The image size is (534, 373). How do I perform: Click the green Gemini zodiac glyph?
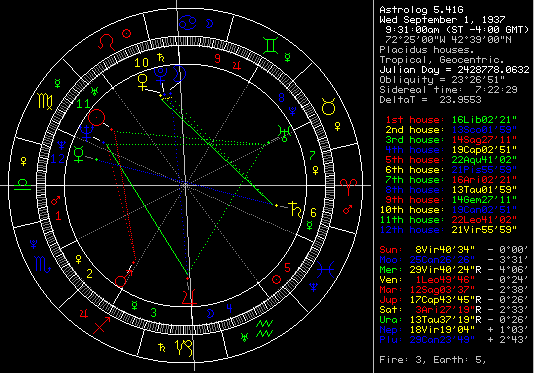(x=271, y=46)
